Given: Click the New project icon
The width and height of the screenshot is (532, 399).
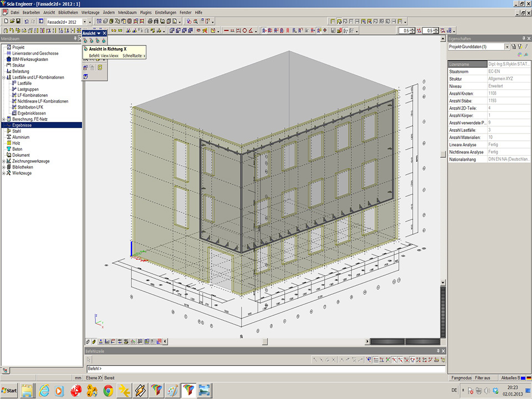Looking at the screenshot, I should [x=5, y=22].
